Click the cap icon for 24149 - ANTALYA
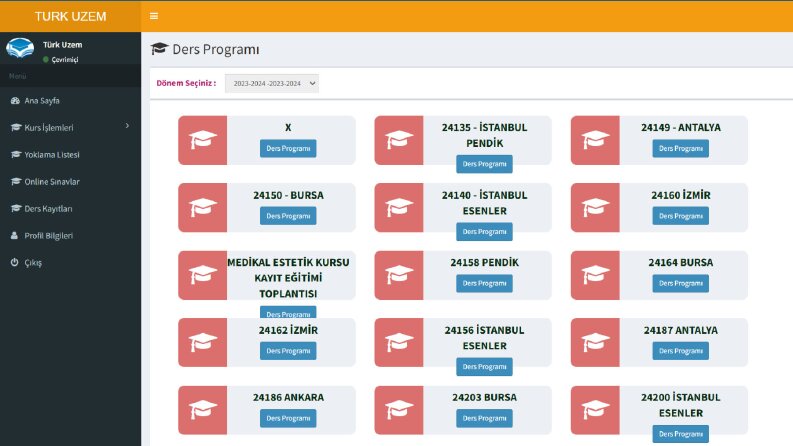This screenshot has width=793, height=446. pos(595,140)
